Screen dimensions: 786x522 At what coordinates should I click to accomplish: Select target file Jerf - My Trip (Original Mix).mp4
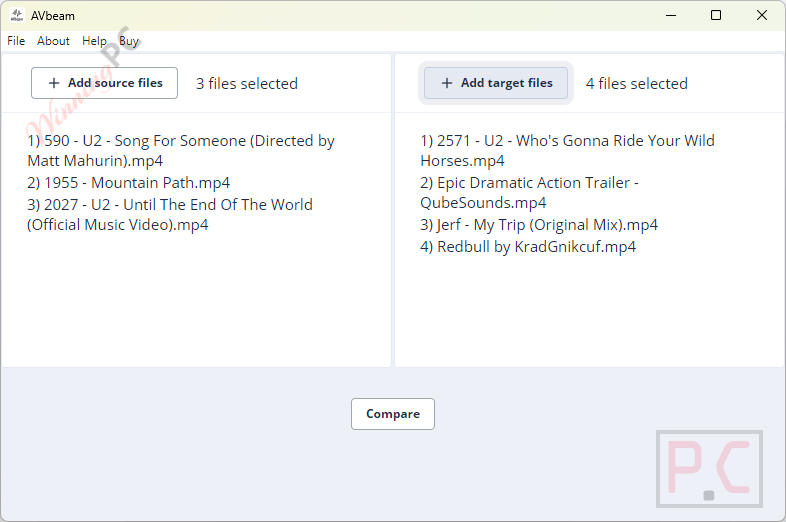click(539, 225)
